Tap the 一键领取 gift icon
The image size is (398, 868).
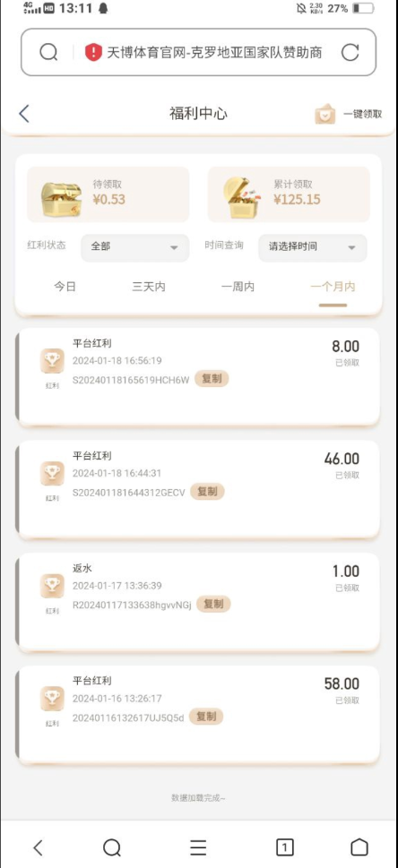click(324, 114)
